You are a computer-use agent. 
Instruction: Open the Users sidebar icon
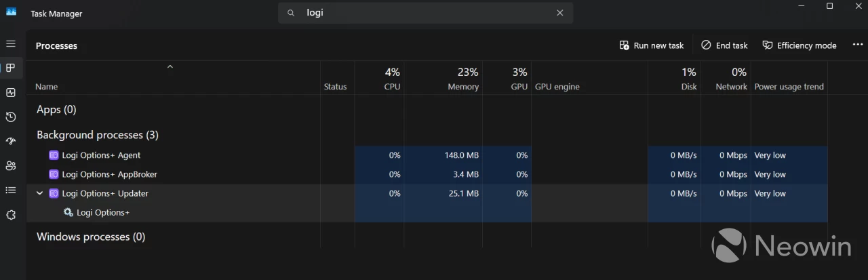pyautogui.click(x=11, y=165)
